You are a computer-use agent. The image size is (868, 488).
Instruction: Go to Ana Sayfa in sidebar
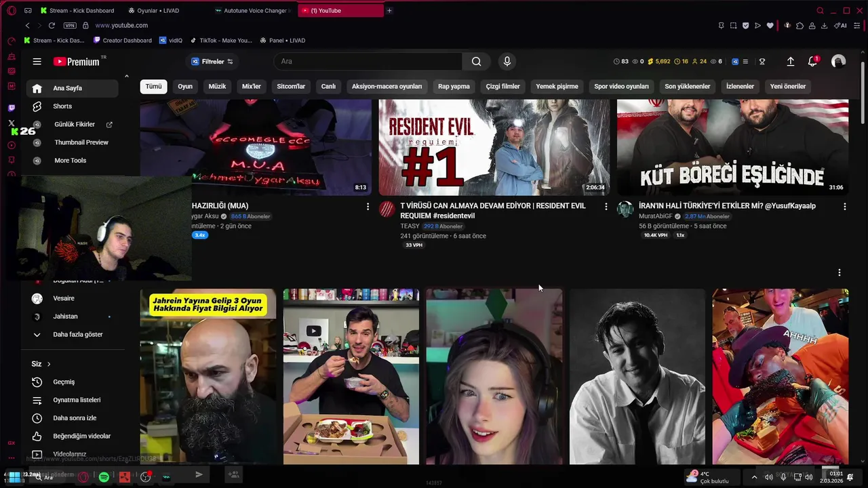click(x=73, y=88)
